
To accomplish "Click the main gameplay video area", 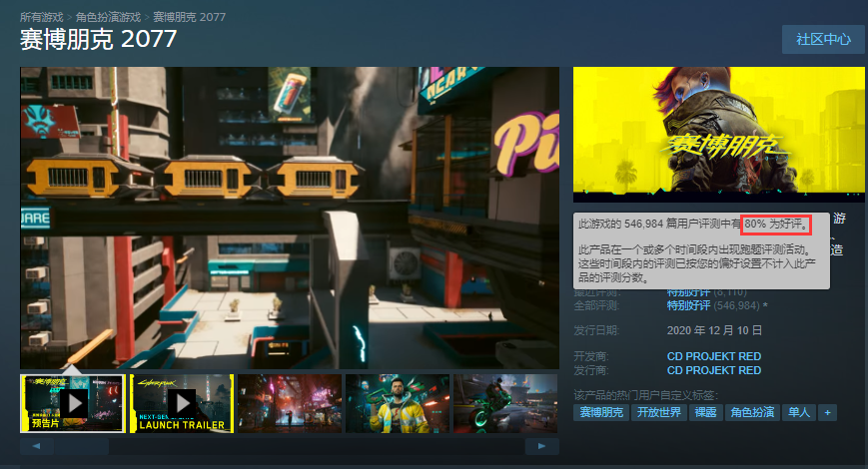I will click(290, 218).
